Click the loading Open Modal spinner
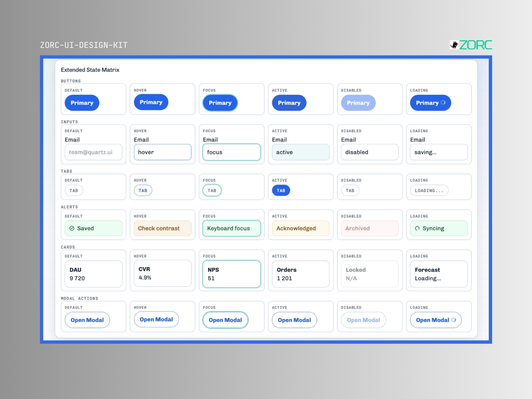This screenshot has width=532, height=399. pyautogui.click(x=454, y=320)
